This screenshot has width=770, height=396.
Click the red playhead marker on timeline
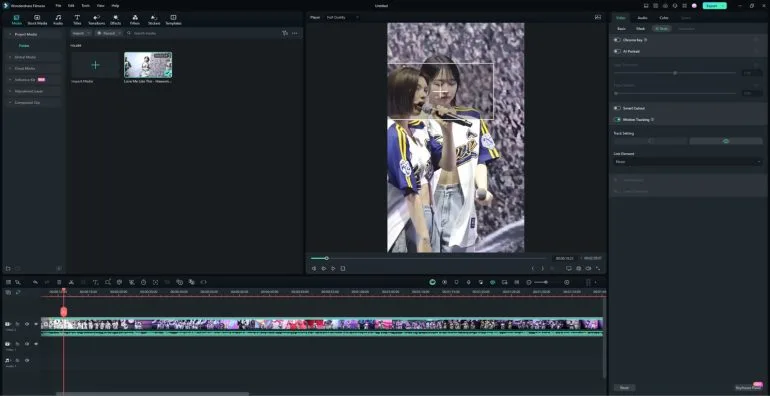[x=63, y=311]
